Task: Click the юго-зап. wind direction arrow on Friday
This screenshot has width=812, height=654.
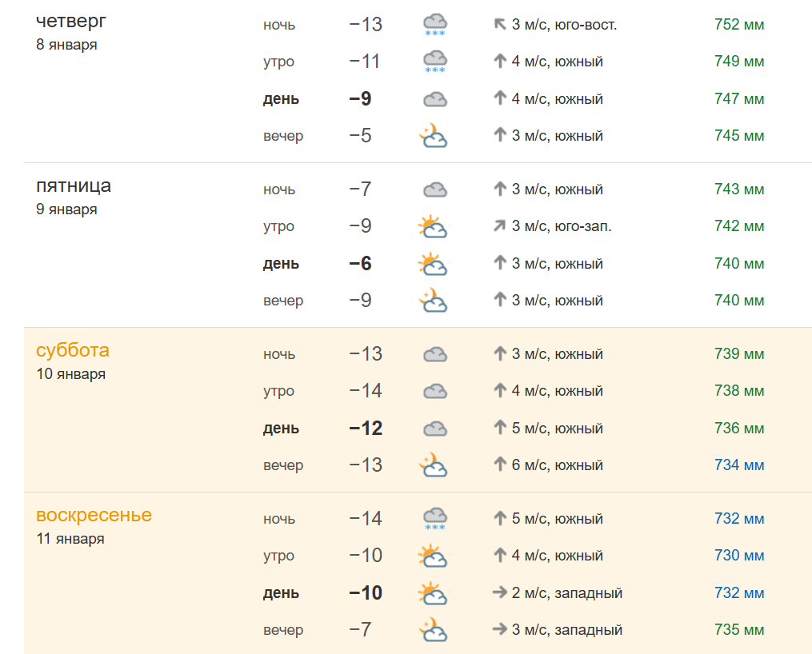Action: click(x=501, y=226)
